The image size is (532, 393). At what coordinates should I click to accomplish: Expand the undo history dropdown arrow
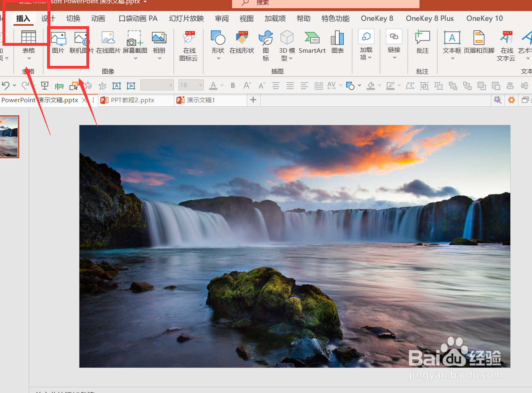(14, 85)
